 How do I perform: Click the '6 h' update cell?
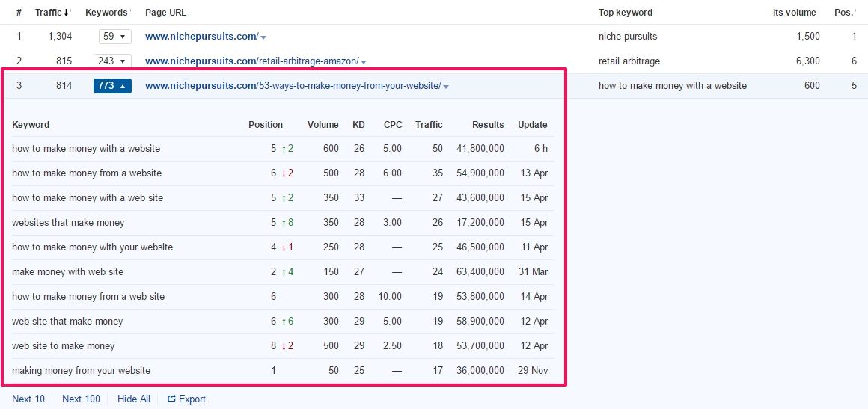pyautogui.click(x=541, y=148)
